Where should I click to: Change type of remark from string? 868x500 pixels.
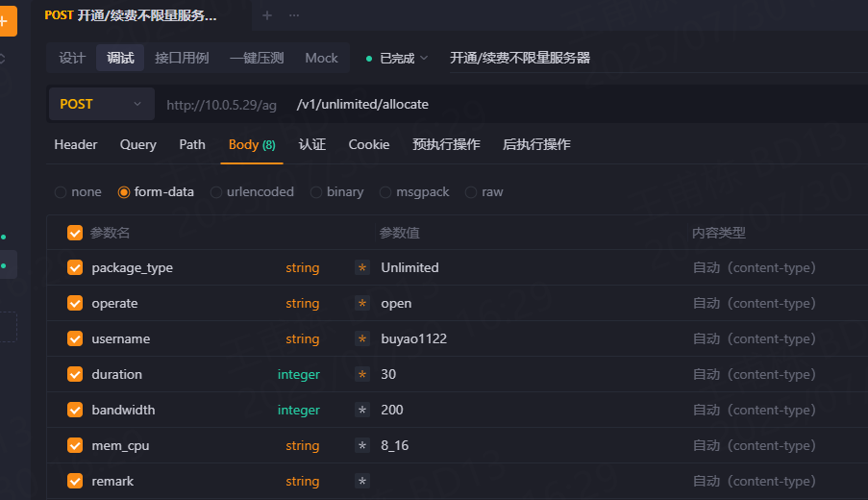302,481
